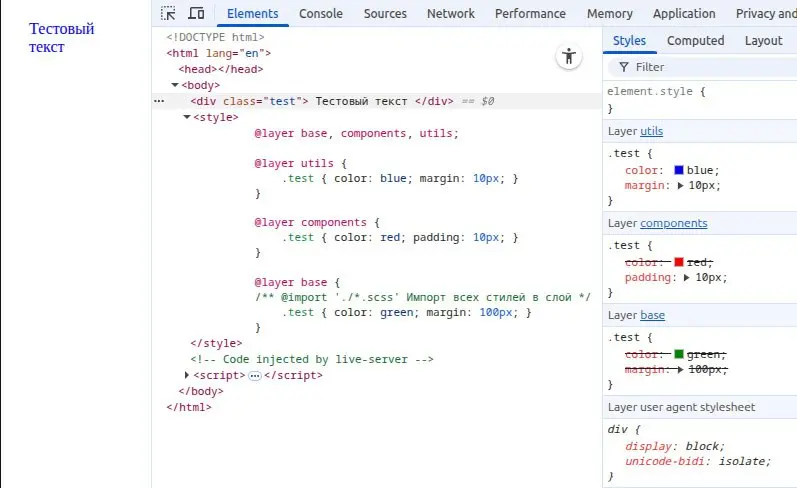Select the Layout sidebar tab
Image resolution: width=797 pixels, height=488 pixels.
click(x=763, y=41)
